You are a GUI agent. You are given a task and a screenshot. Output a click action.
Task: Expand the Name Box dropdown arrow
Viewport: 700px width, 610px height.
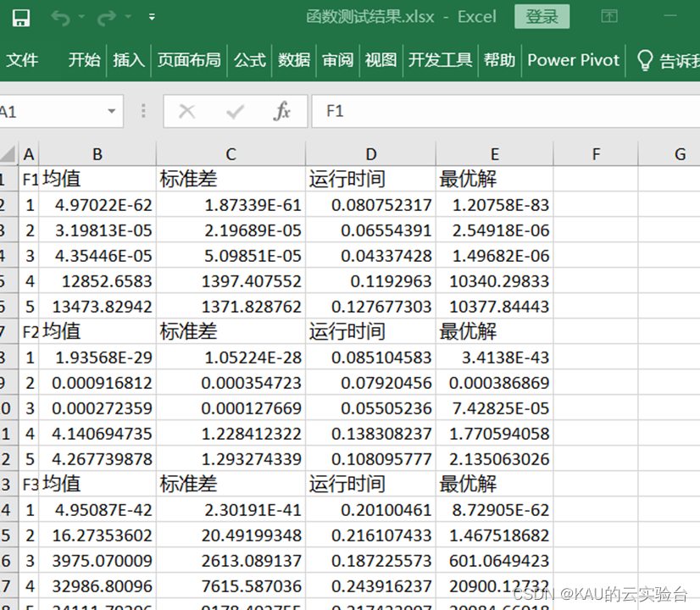(112, 111)
